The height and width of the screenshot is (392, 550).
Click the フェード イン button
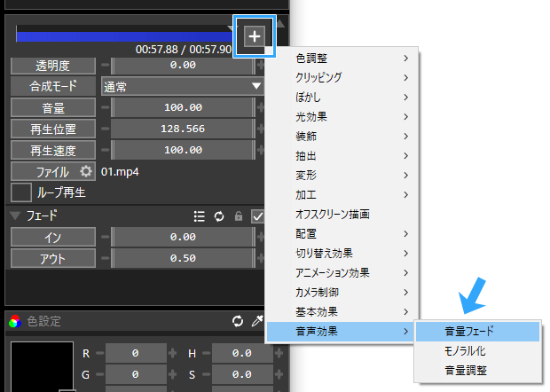tap(53, 237)
